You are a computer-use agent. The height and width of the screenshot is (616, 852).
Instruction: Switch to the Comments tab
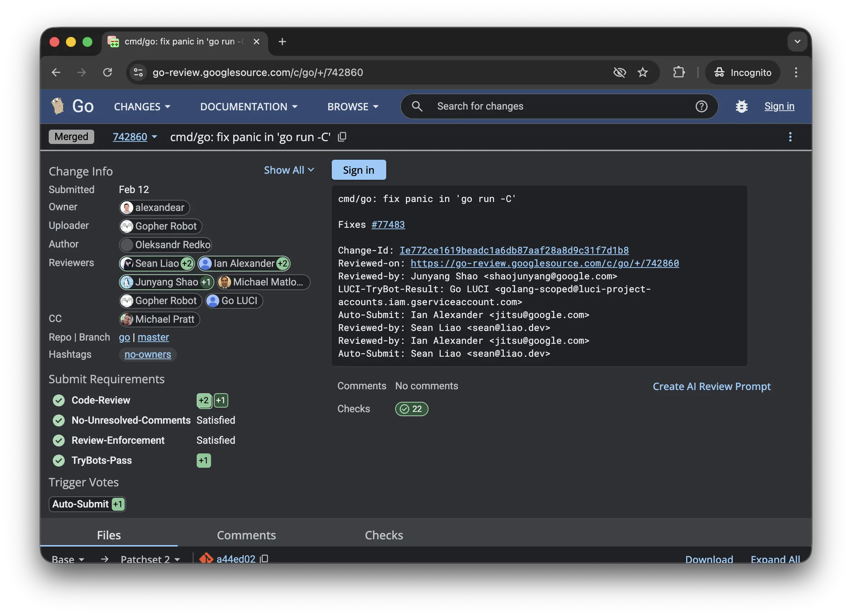click(x=246, y=535)
